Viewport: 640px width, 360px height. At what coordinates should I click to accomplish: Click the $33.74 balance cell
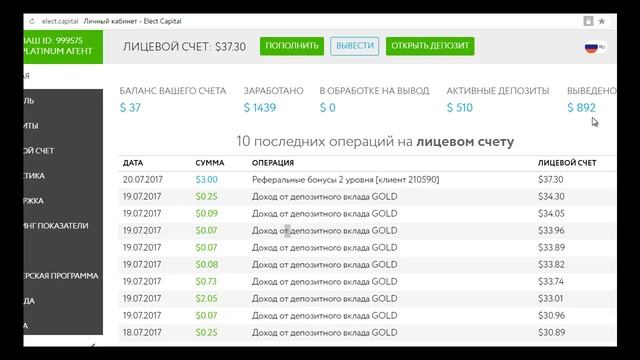pyautogui.click(x=551, y=282)
